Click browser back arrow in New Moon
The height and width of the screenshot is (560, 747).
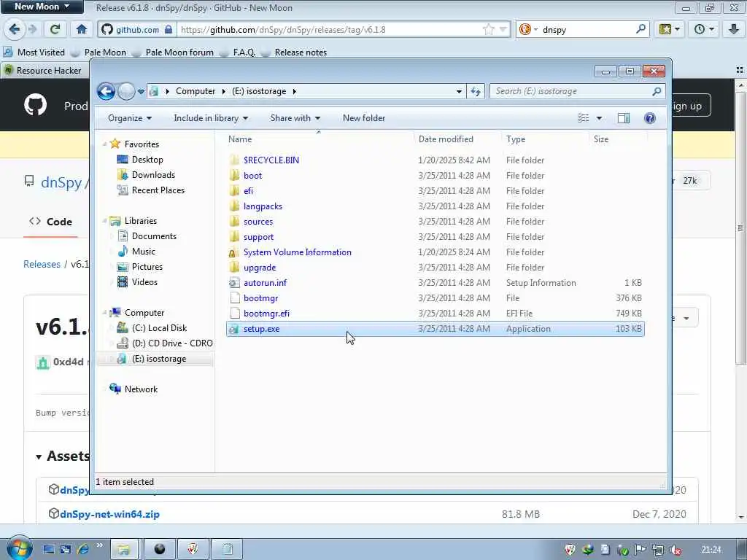point(15,29)
